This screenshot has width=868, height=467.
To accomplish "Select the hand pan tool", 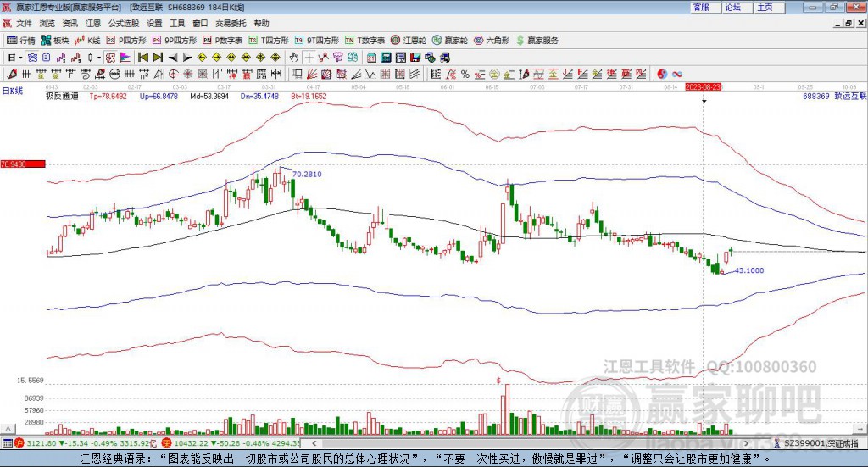I will [x=294, y=58].
